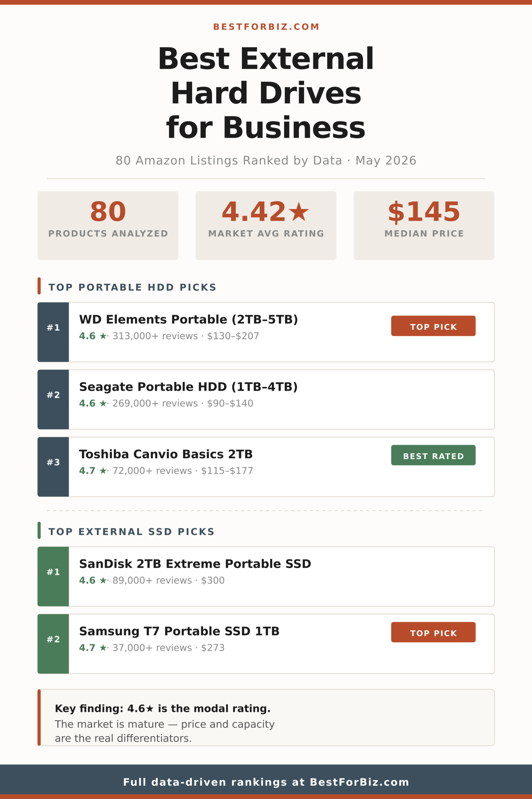Open the Seagate Portable HDD (1TB–4TB) listing

[266, 399]
